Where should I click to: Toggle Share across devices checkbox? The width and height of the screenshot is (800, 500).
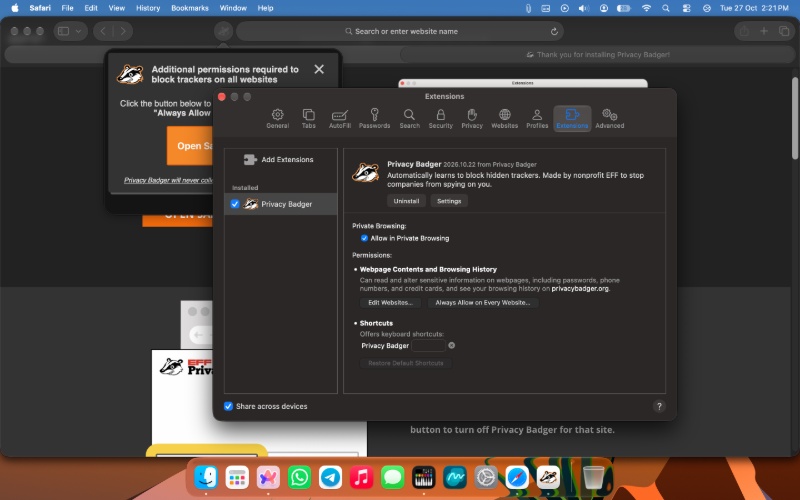(228, 406)
